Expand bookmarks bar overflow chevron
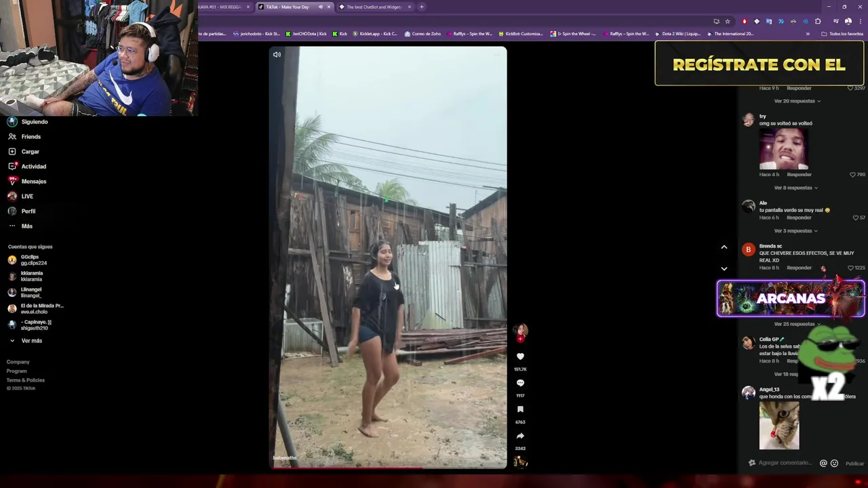This screenshot has width=868, height=488. (x=807, y=34)
